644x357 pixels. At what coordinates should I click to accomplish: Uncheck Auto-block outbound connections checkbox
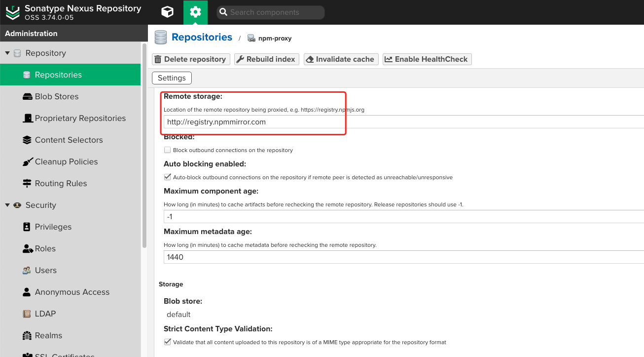tap(168, 177)
